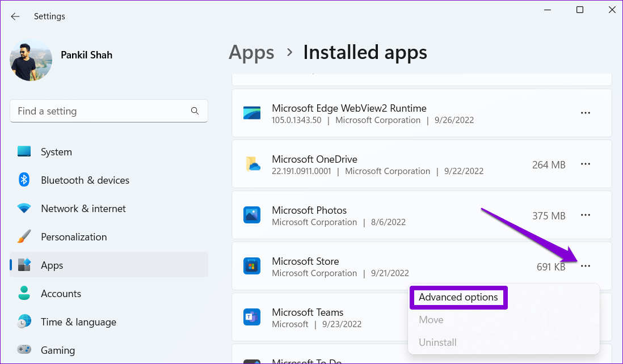Image resolution: width=623 pixels, height=364 pixels.
Task: Toggle more options menu for Microsoft Store
Action: [x=585, y=266]
